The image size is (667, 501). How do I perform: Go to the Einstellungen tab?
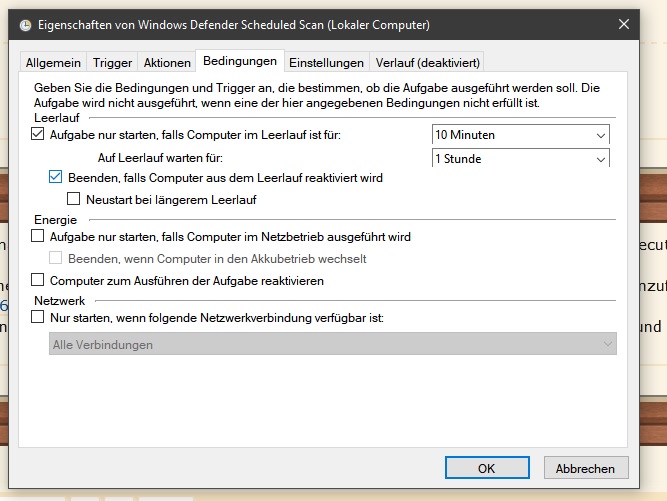tap(326, 62)
